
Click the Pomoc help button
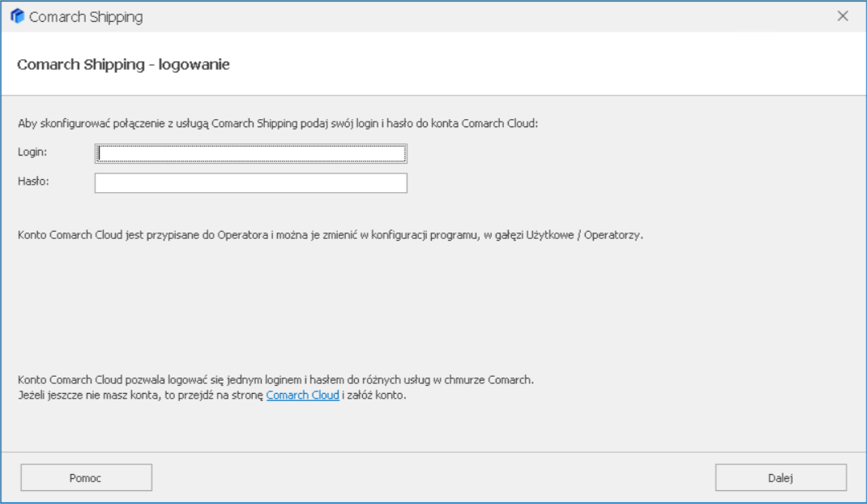click(x=86, y=477)
